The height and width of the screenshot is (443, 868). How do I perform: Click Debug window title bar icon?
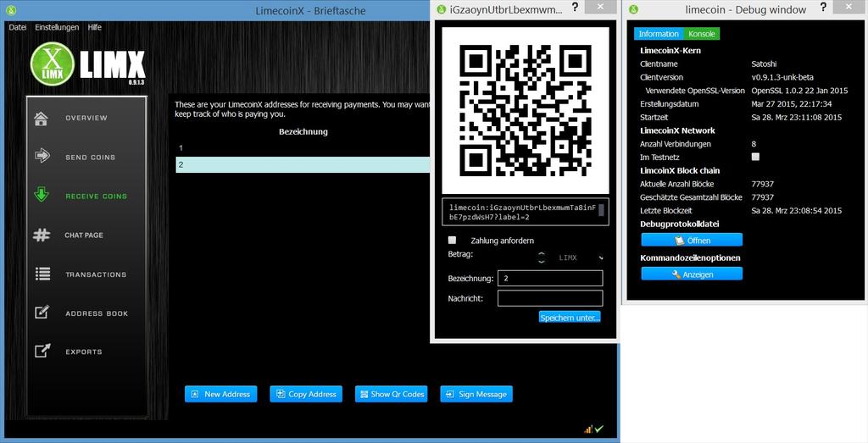pyautogui.click(x=634, y=9)
